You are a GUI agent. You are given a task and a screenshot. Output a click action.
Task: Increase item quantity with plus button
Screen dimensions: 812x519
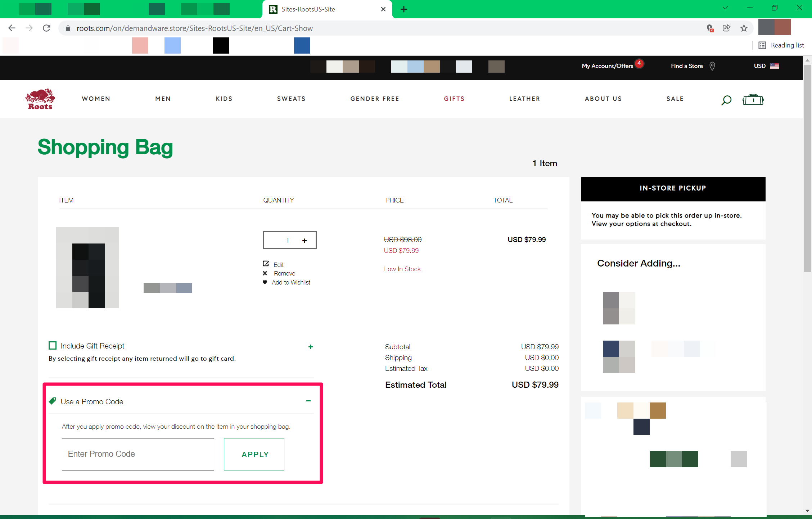(x=304, y=241)
